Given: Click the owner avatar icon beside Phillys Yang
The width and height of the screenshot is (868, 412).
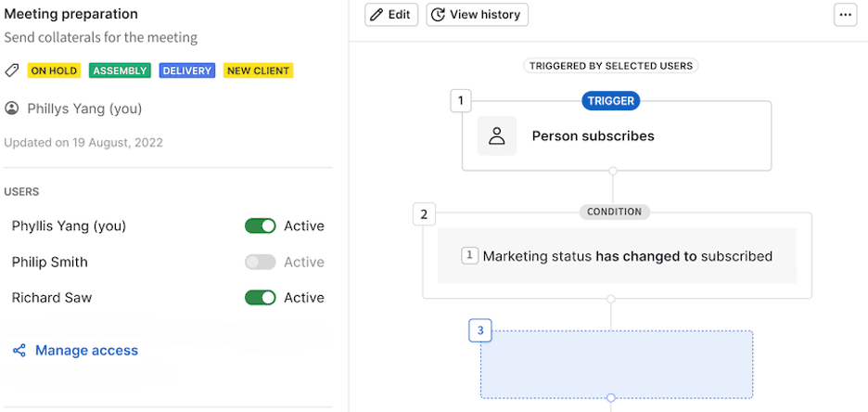Looking at the screenshot, I should coord(12,109).
